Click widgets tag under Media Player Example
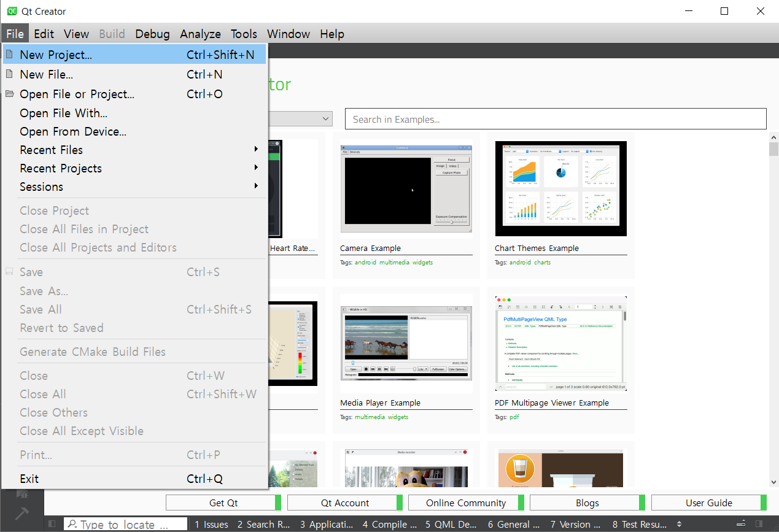 (x=398, y=417)
